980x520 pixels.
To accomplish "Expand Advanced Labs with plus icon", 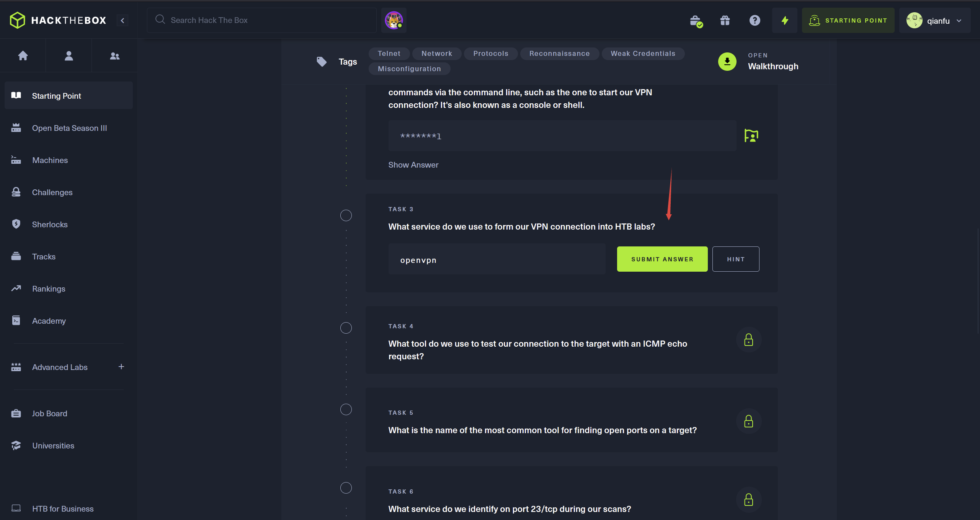I will pos(121,367).
